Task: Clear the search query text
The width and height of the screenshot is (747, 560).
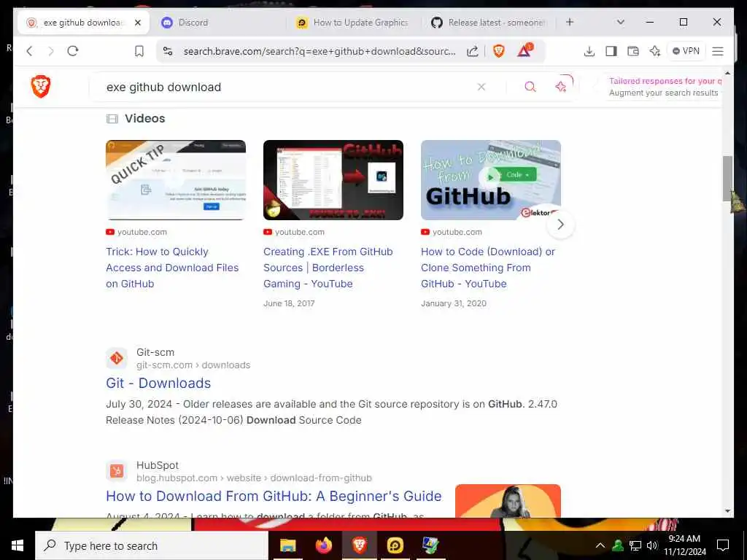Action: tap(481, 87)
